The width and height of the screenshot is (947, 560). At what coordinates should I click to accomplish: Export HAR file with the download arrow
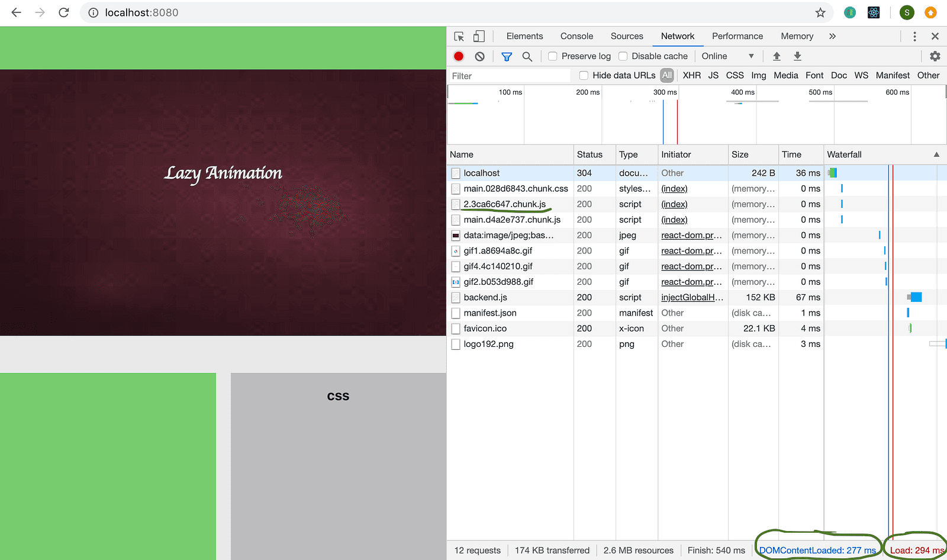point(797,56)
